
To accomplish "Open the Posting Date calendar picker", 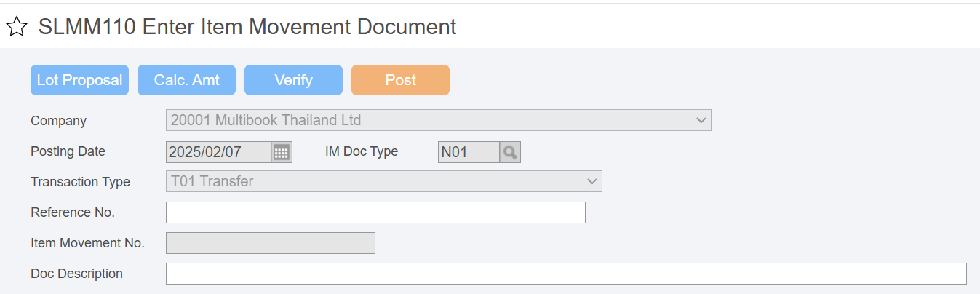I will tap(282, 152).
